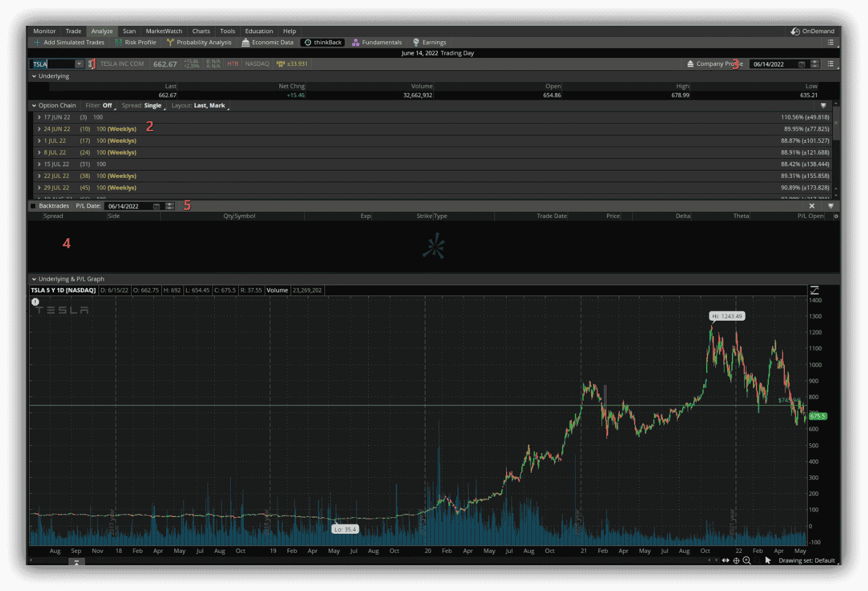The image size is (868, 591).
Task: Switch to the Trade main tab
Action: coord(73,31)
